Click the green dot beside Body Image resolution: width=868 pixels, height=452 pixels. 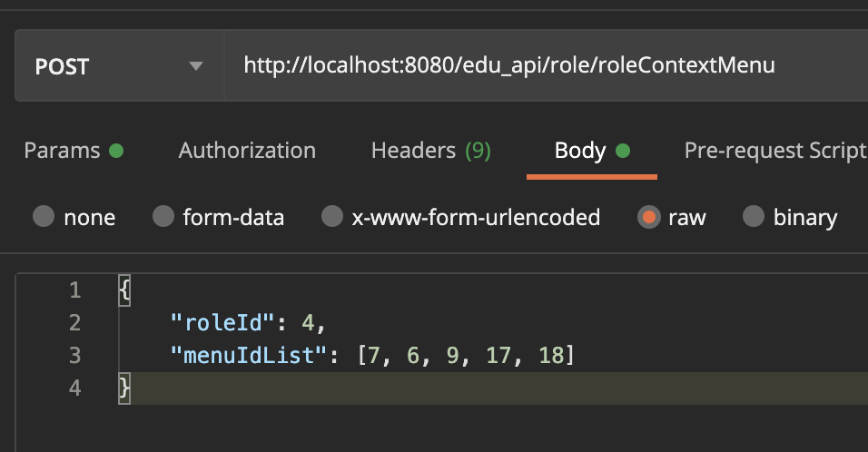(623, 152)
